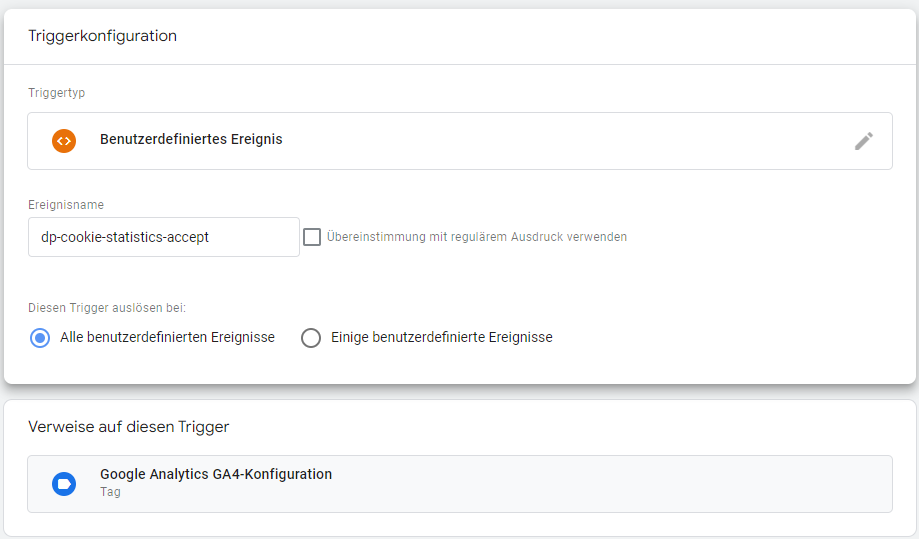Click the pencil edit icon for trigger type
This screenshot has width=919, height=539.
863,141
